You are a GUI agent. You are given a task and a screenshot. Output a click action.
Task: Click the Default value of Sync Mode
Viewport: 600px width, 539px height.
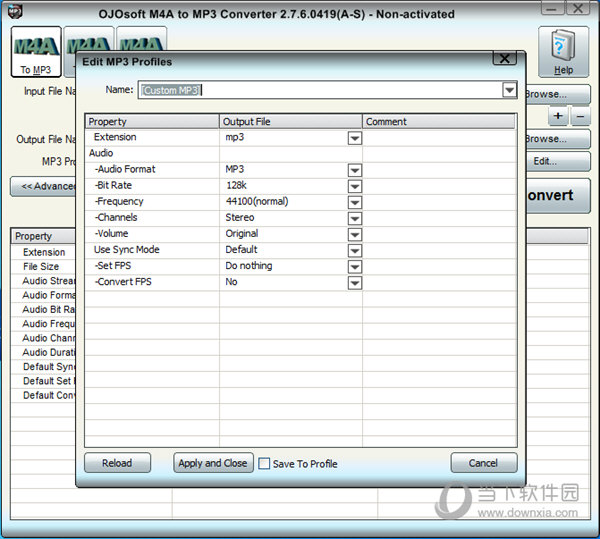(241, 250)
